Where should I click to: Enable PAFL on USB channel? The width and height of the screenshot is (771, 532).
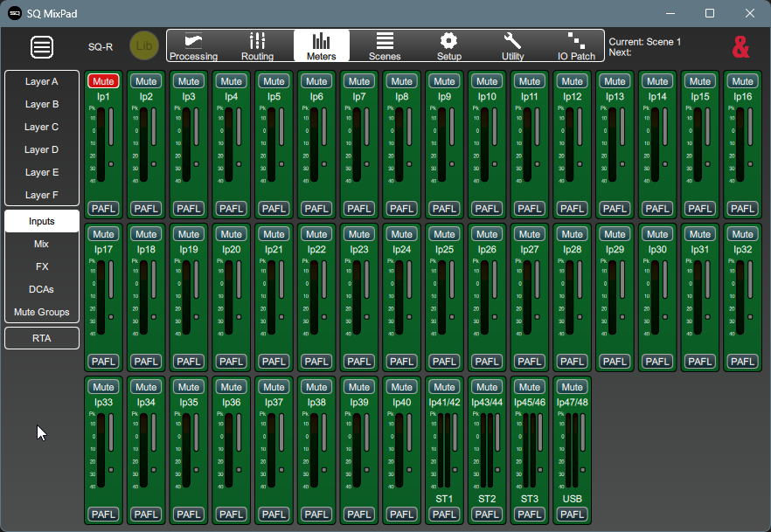[x=573, y=515]
